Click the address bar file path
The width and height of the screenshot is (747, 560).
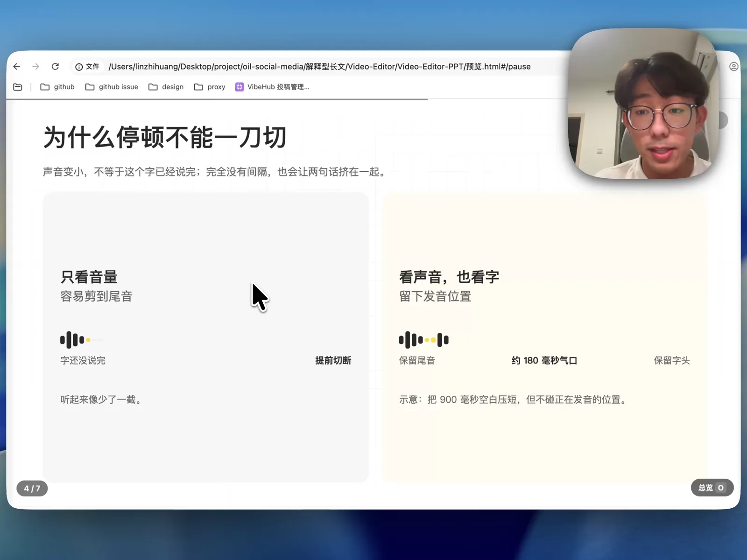coord(319,67)
